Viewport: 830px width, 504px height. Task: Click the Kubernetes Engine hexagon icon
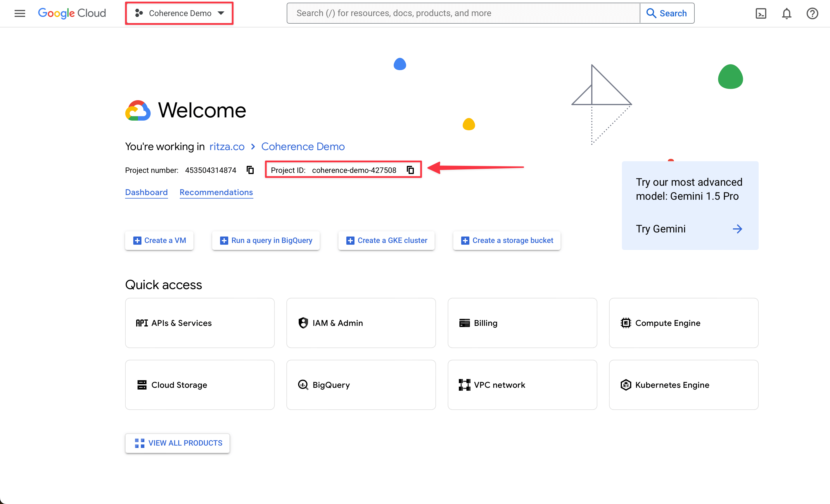[x=625, y=385]
